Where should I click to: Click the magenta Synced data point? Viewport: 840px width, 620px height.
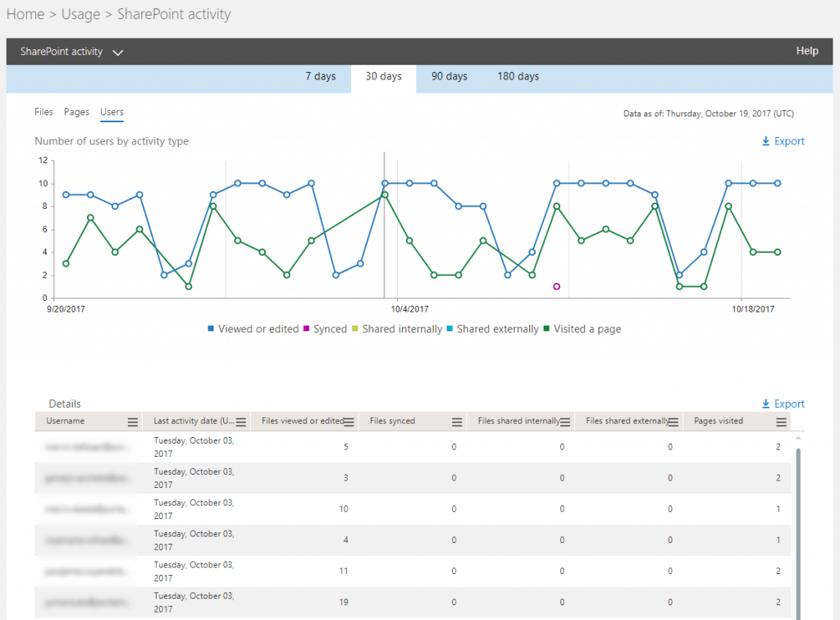[557, 286]
